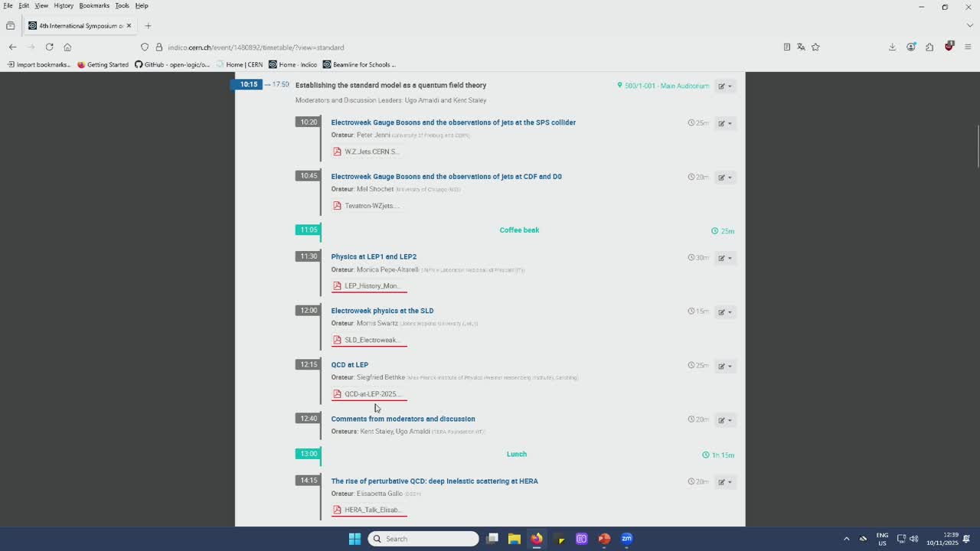Open the Bookmarks menu
This screenshot has width=980, height=551.
point(94,5)
